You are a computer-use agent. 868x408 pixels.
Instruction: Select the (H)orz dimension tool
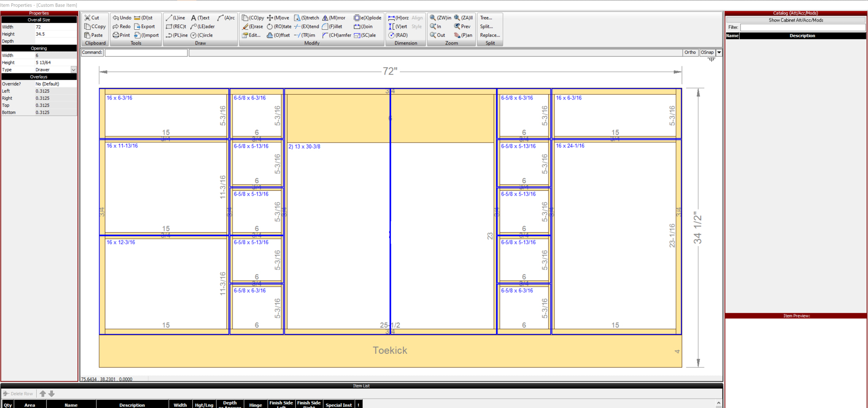click(x=398, y=18)
